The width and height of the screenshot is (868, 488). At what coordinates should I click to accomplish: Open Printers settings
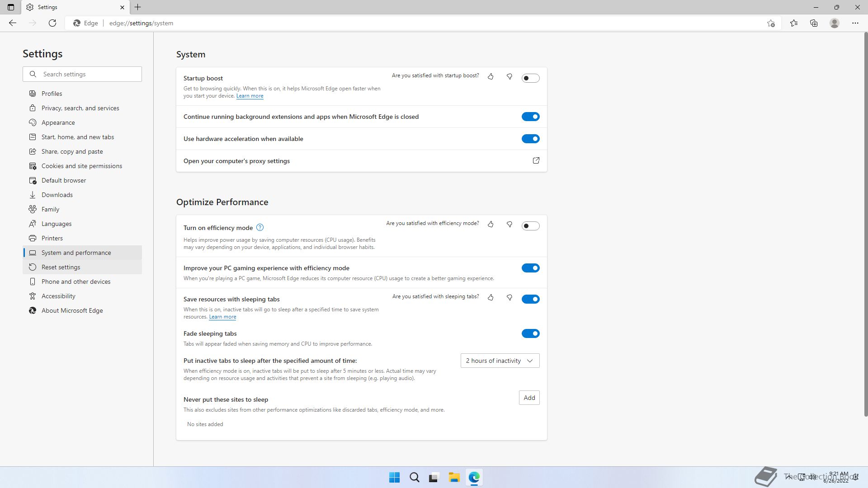[x=82, y=238]
